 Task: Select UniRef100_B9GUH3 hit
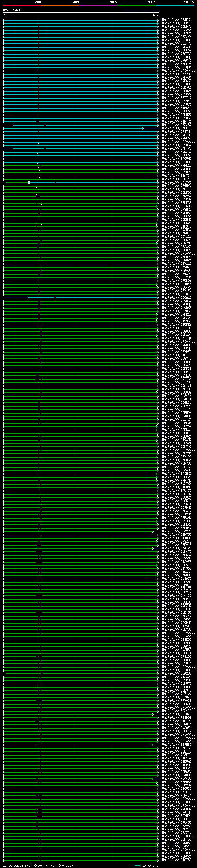177,159
